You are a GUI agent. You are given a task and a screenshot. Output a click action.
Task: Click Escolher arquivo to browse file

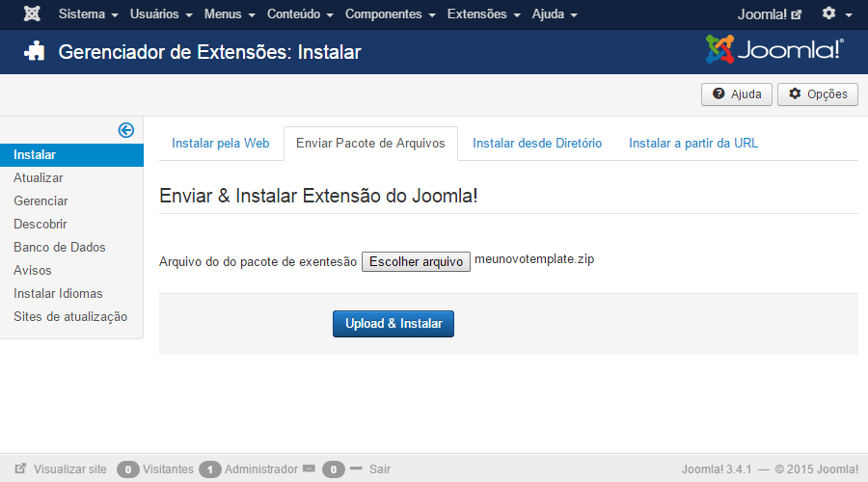pyautogui.click(x=416, y=262)
